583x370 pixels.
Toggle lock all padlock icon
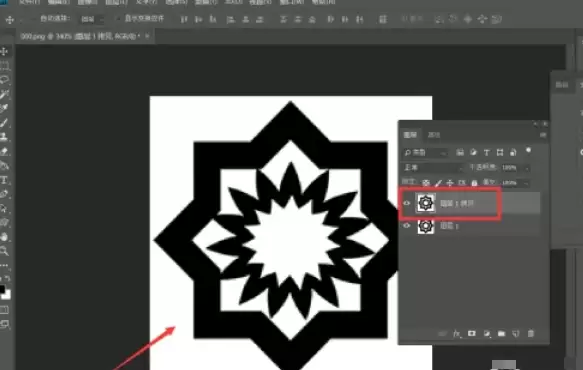(474, 183)
